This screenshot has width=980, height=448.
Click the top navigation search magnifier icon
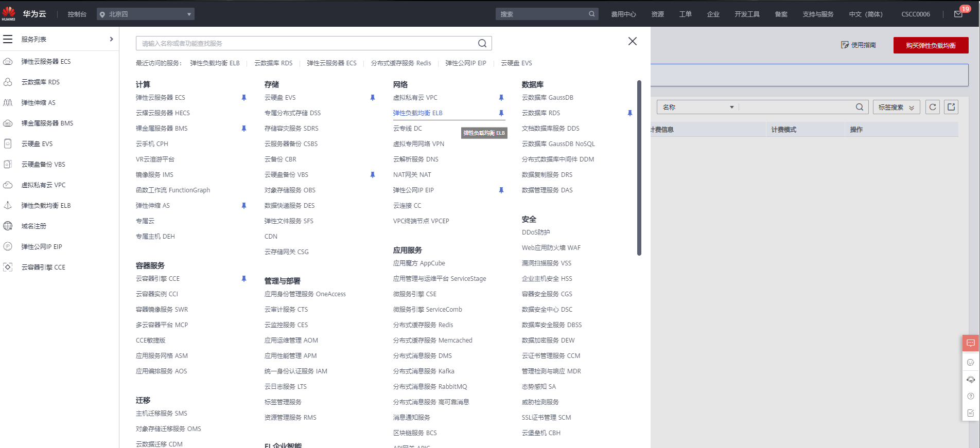point(592,14)
